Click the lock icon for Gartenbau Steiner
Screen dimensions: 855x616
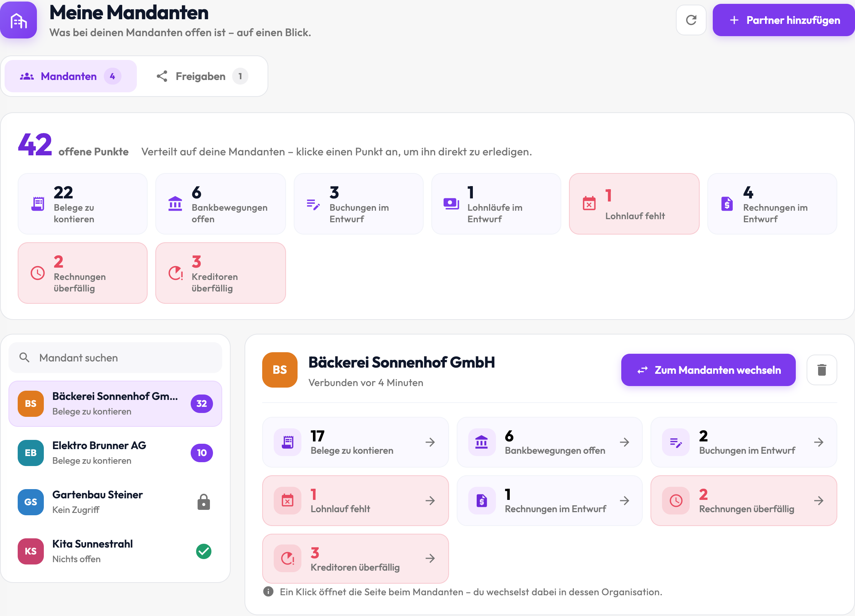pyautogui.click(x=203, y=502)
